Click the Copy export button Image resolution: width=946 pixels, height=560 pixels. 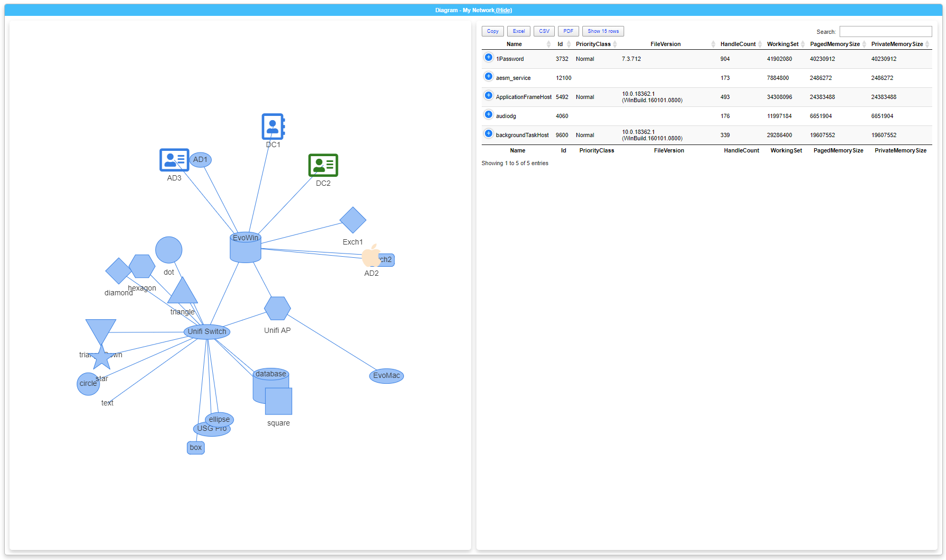492,31
